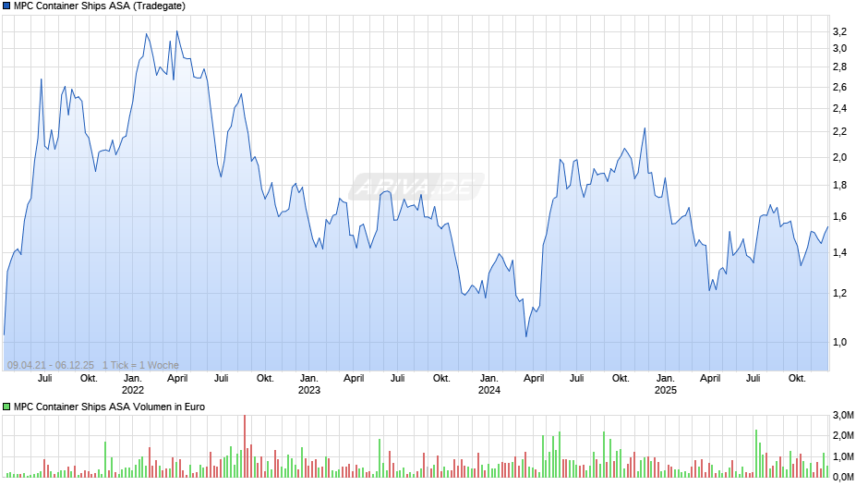Click the 2,4 value on the price axis
The width and height of the screenshot is (868, 486).
[x=839, y=108]
